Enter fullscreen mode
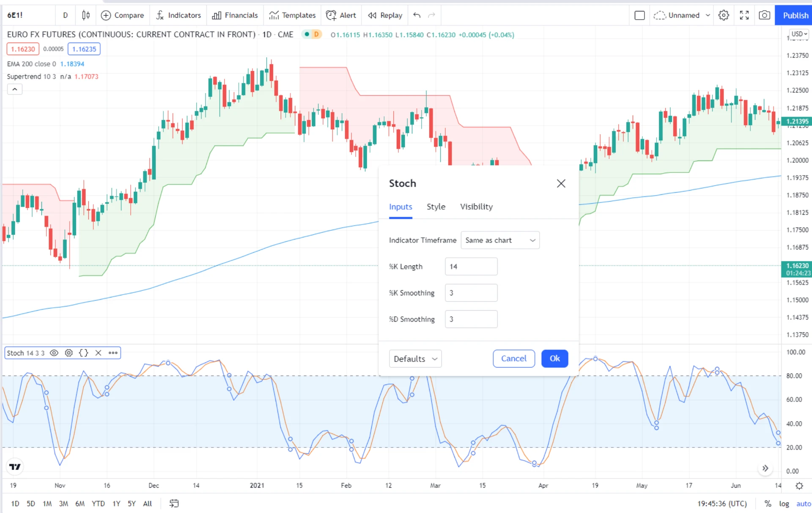812x513 pixels. pyautogui.click(x=744, y=15)
